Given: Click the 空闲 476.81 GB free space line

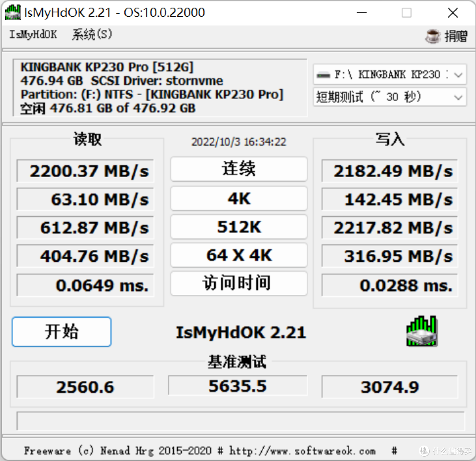Looking at the screenshot, I should (108, 108).
